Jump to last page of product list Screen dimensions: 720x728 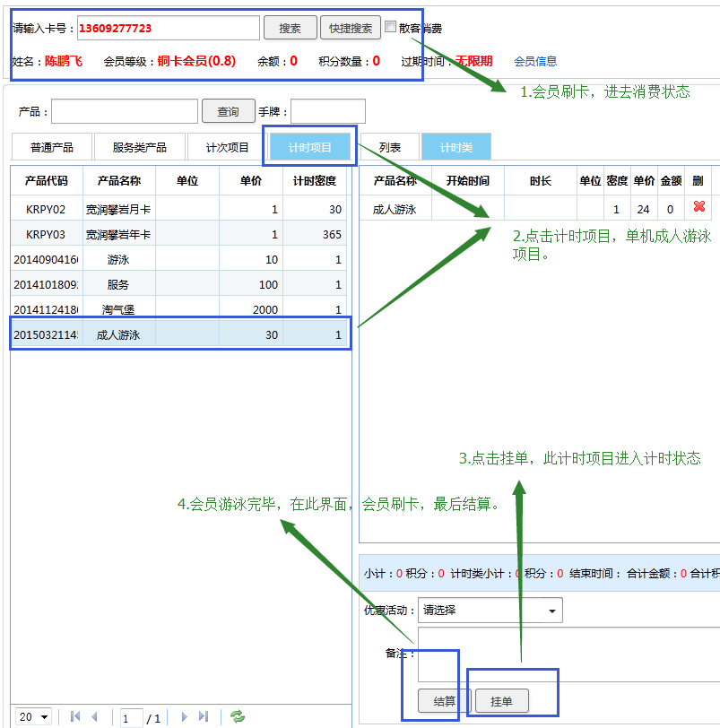(204, 716)
